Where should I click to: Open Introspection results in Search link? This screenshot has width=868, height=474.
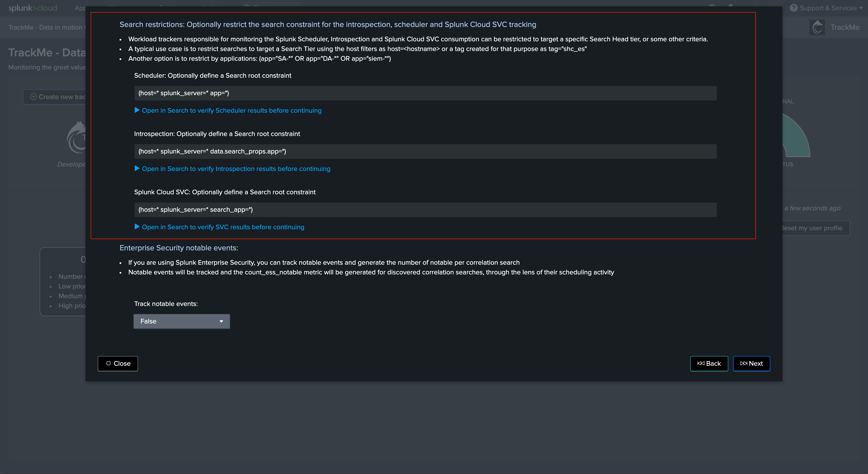[236, 169]
